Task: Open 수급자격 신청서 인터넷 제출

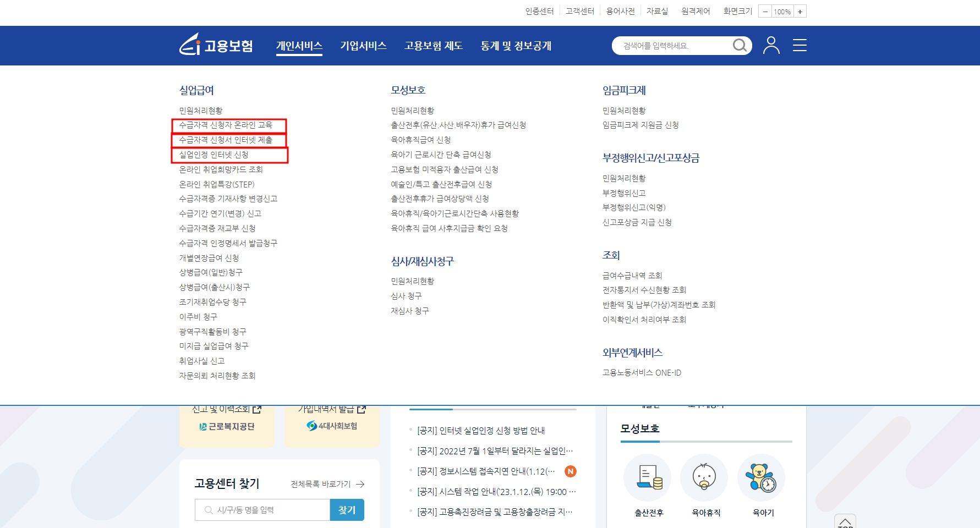Action: [226, 140]
